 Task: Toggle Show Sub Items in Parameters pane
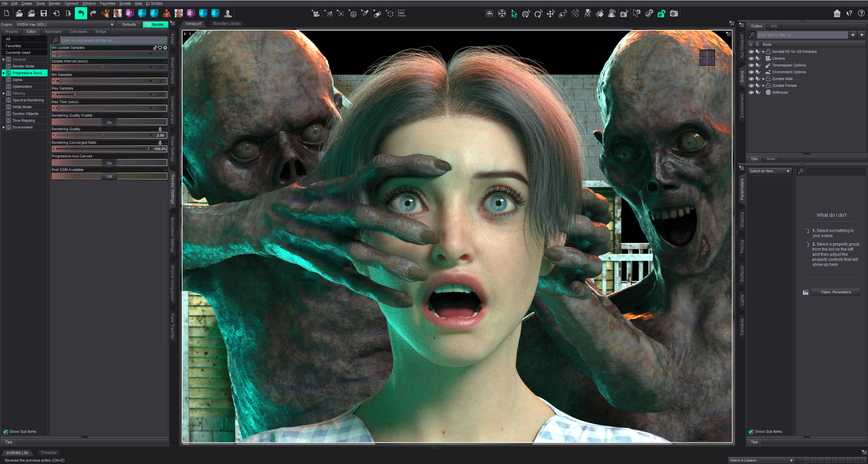[x=751, y=431]
